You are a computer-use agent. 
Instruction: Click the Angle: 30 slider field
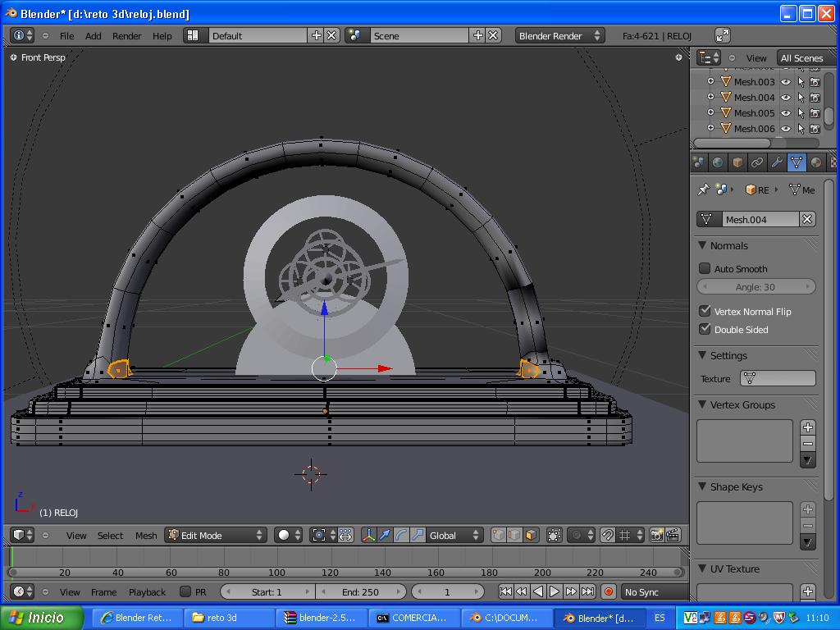click(756, 286)
